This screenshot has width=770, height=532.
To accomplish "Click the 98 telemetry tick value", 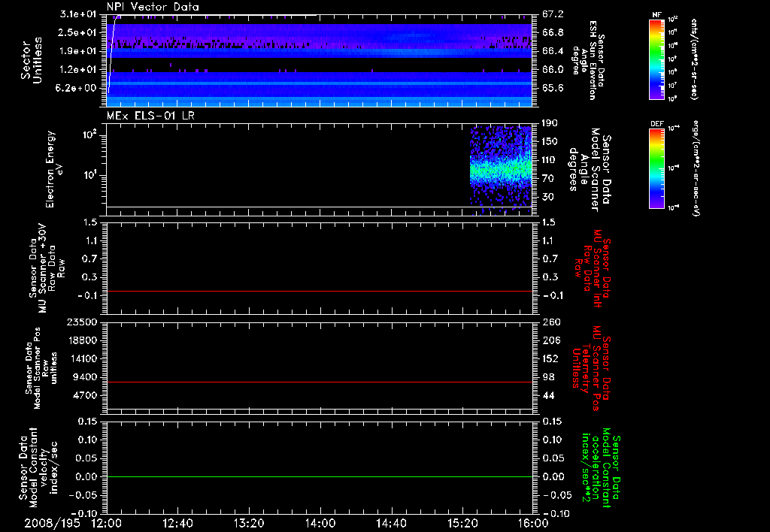I will click(548, 377).
